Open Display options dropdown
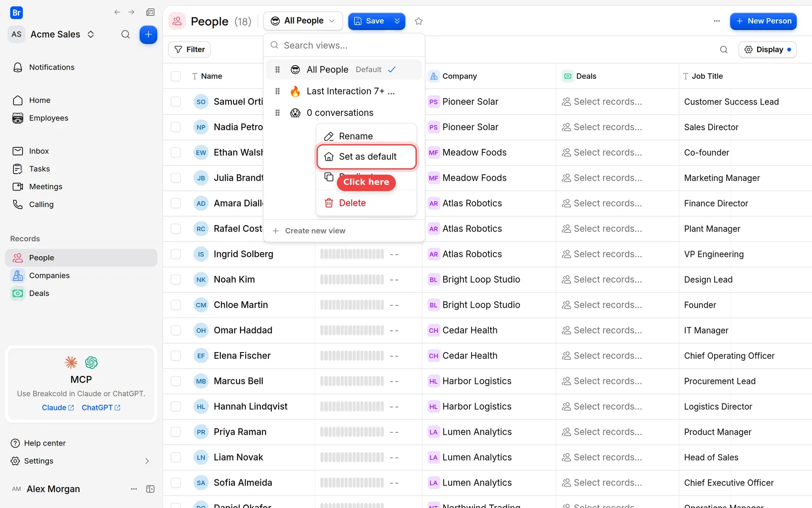Image resolution: width=812 pixels, height=508 pixels. [x=767, y=49]
